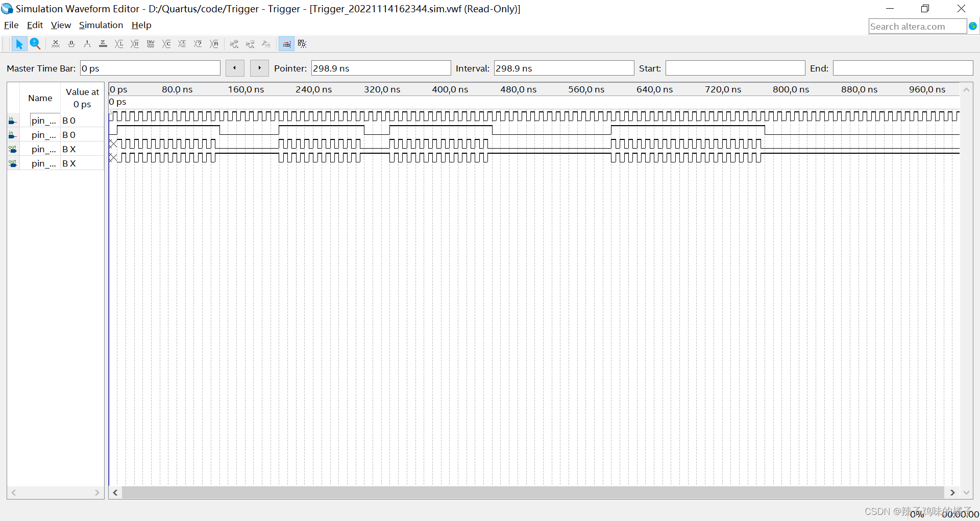This screenshot has width=980, height=521.
Task: Open the Arbitrary Value (?) tool
Action: click(x=198, y=44)
